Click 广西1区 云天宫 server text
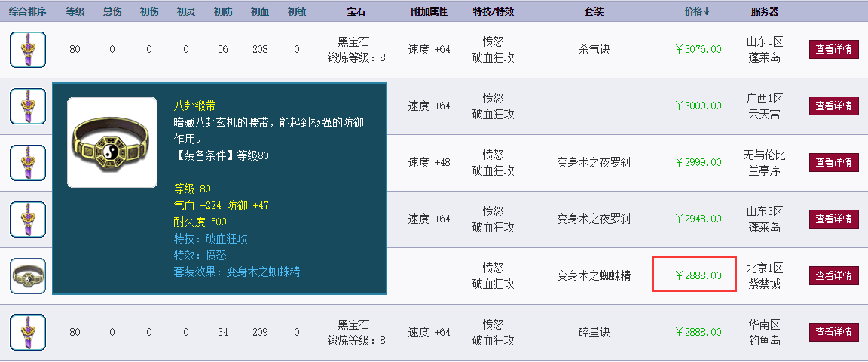The height and width of the screenshot is (362, 868). pyautogui.click(x=765, y=106)
